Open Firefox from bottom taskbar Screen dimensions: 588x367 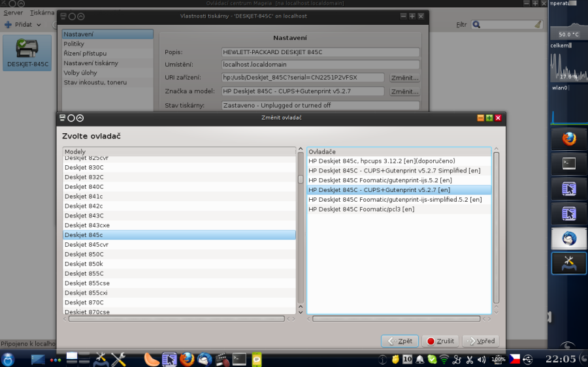click(x=187, y=359)
